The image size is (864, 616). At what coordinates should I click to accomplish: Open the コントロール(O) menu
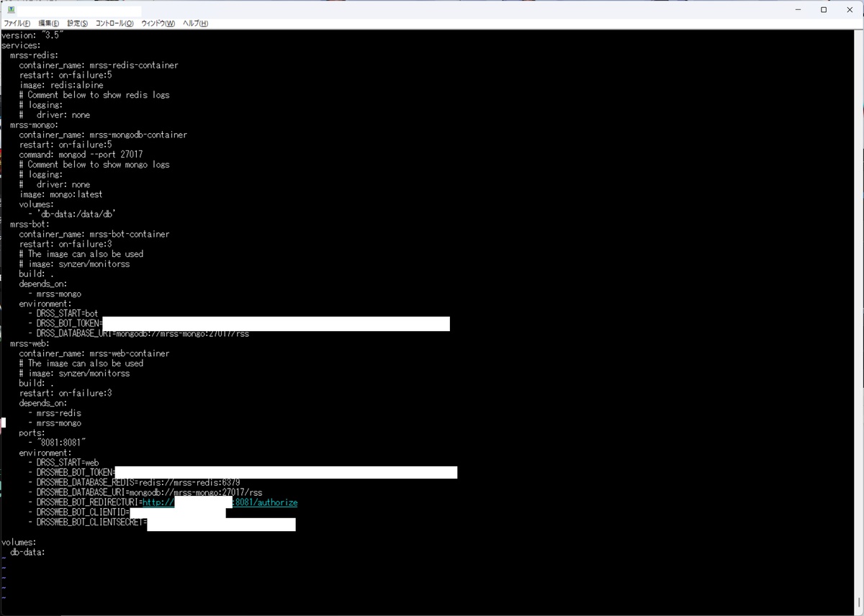click(x=114, y=24)
